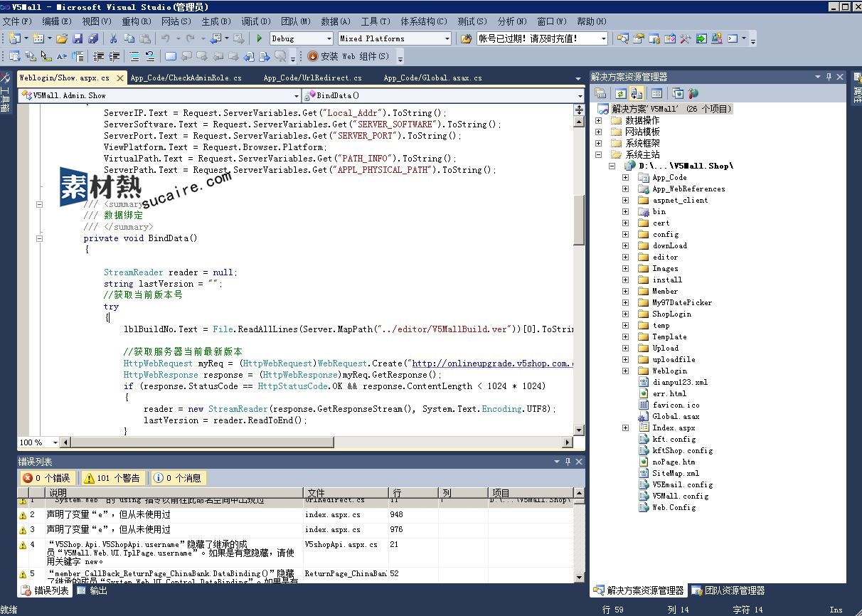Switch to the App_Code/UrlRedirect.cs tab

[312, 78]
